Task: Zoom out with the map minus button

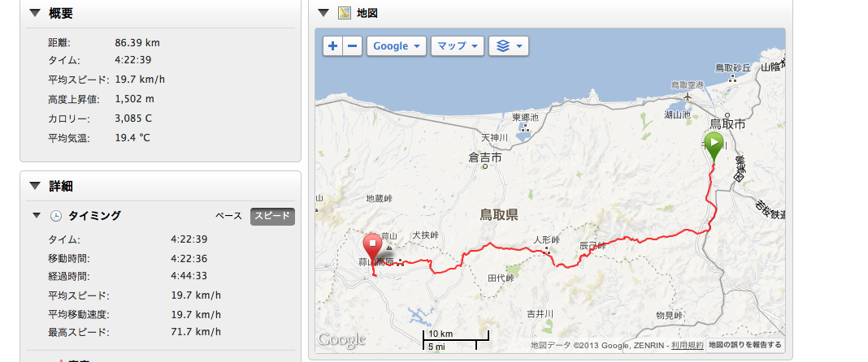Action: [x=353, y=46]
